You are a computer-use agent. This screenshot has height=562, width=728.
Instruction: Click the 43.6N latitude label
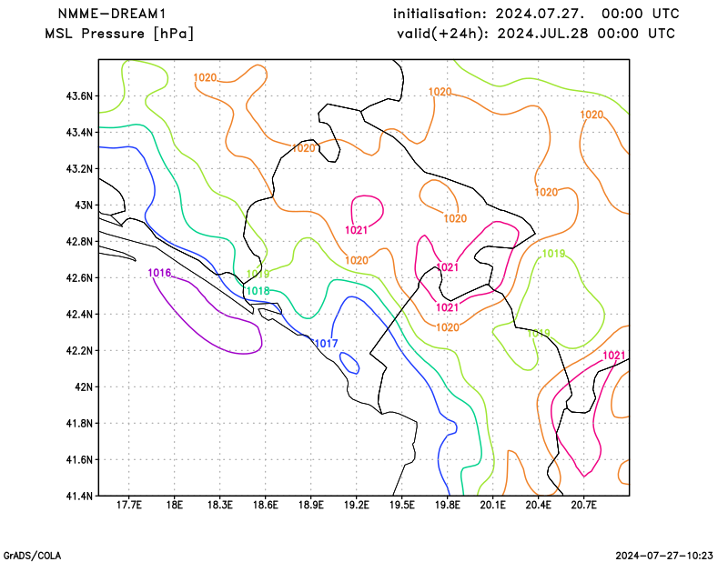click(x=79, y=96)
